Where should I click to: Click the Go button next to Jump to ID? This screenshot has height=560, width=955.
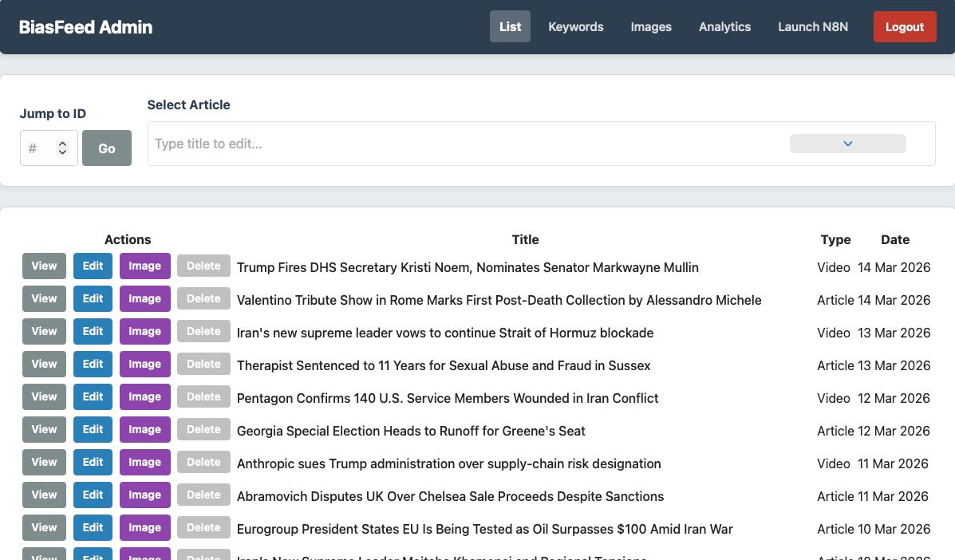click(106, 148)
